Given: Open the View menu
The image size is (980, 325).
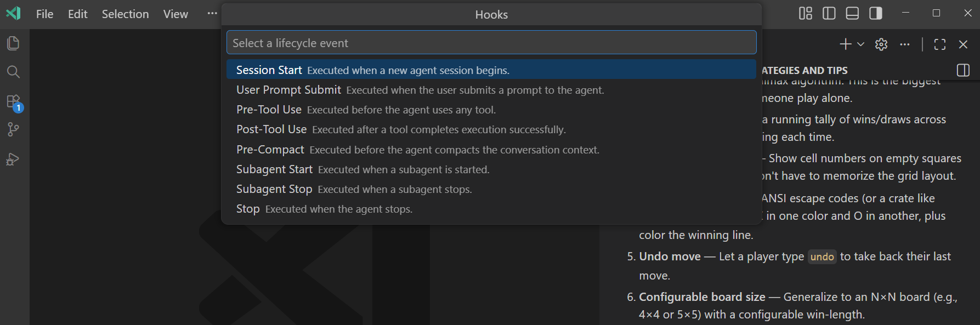Looking at the screenshot, I should click(x=175, y=14).
